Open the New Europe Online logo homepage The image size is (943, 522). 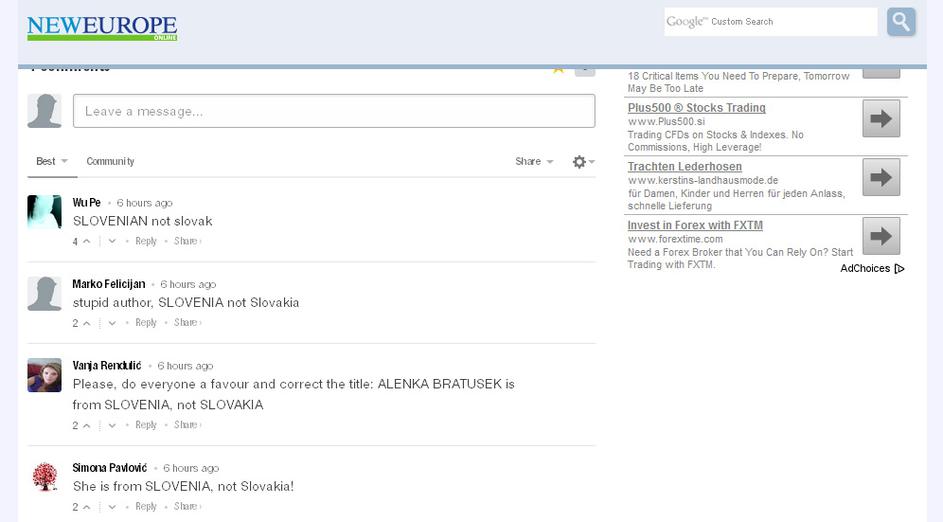(x=102, y=28)
